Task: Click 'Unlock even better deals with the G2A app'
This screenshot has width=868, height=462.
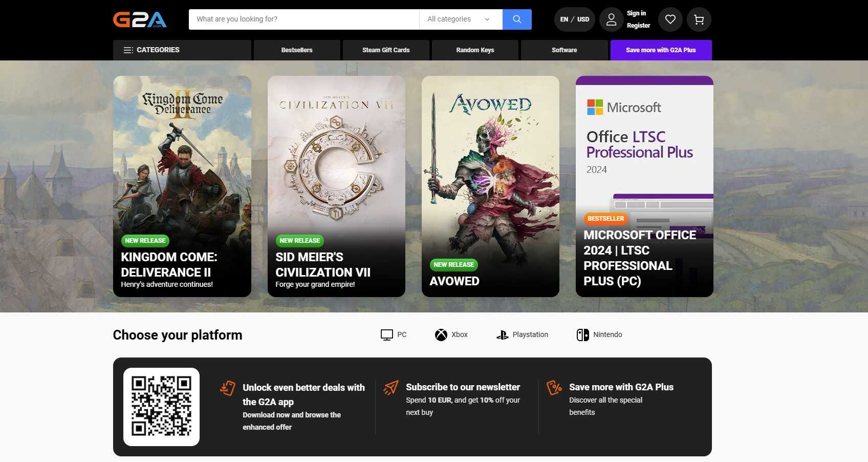Action: coord(303,395)
